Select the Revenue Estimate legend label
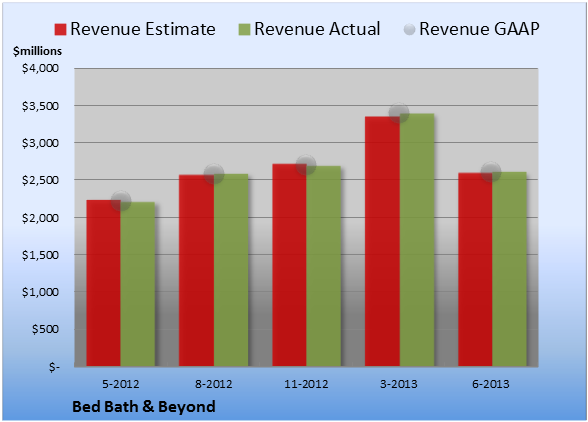 (x=143, y=29)
